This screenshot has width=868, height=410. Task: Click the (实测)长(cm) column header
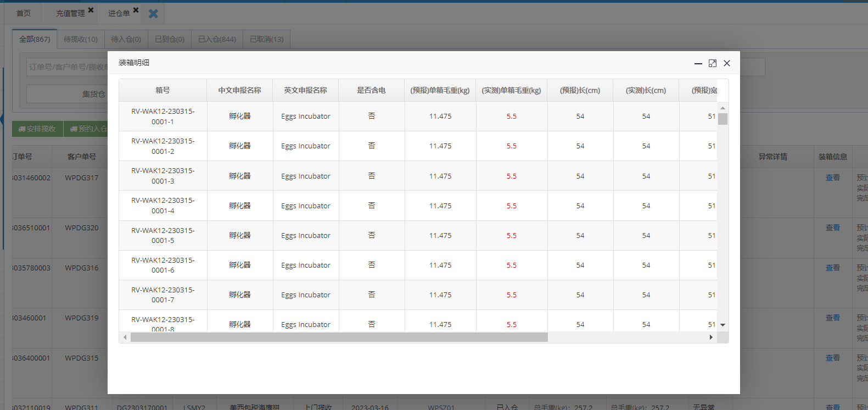point(646,90)
